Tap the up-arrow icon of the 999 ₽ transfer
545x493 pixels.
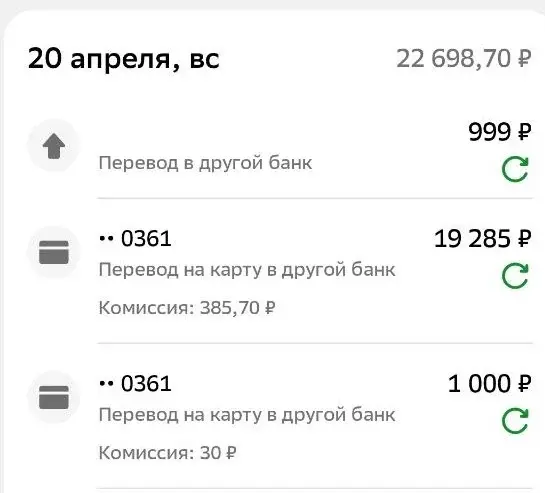[x=54, y=145]
